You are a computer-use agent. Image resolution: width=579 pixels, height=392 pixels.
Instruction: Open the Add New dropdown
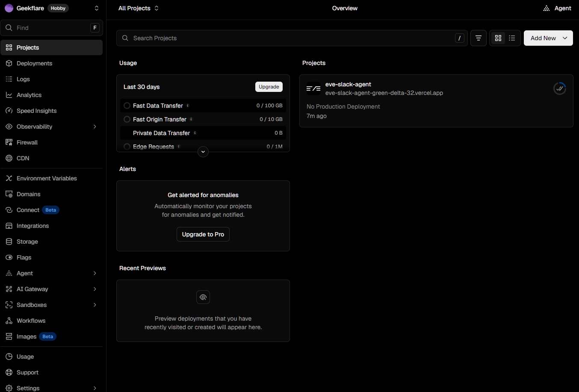548,38
